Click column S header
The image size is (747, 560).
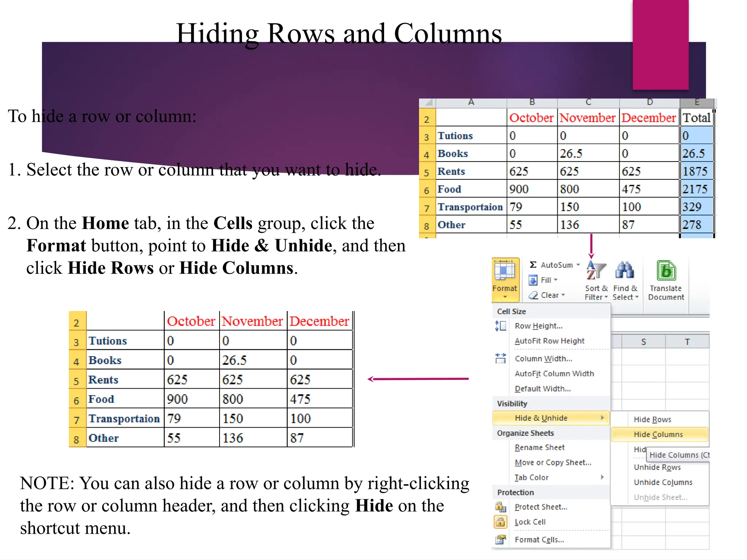click(x=643, y=342)
